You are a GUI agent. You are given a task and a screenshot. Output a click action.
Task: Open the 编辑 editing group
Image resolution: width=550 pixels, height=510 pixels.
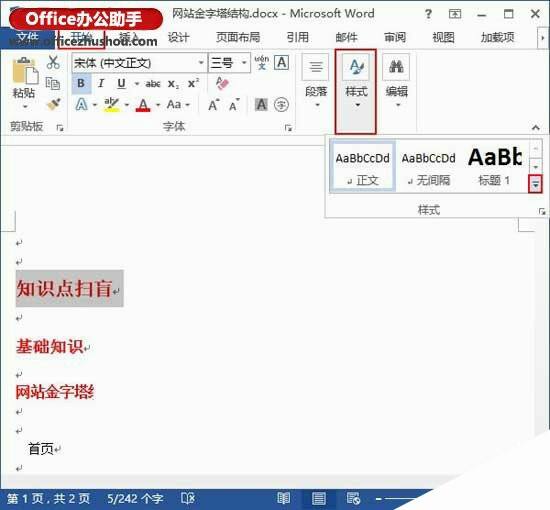pyautogui.click(x=396, y=82)
